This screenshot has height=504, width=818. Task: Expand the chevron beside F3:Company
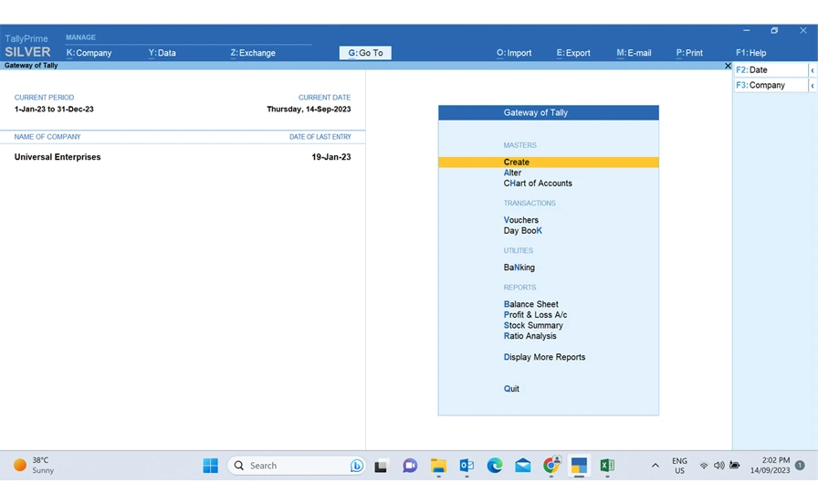813,85
